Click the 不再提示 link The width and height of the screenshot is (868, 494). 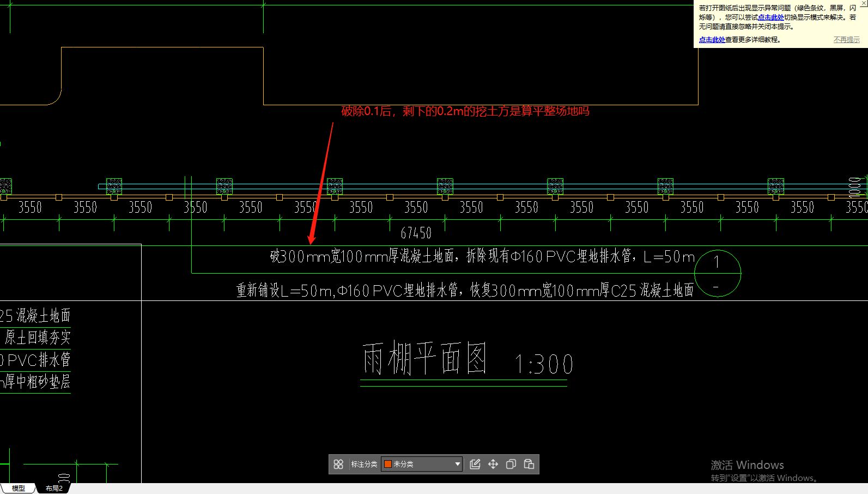[x=846, y=40]
